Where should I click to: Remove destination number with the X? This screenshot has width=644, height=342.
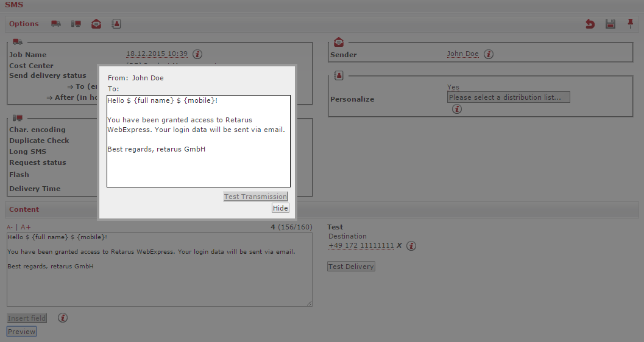400,246
